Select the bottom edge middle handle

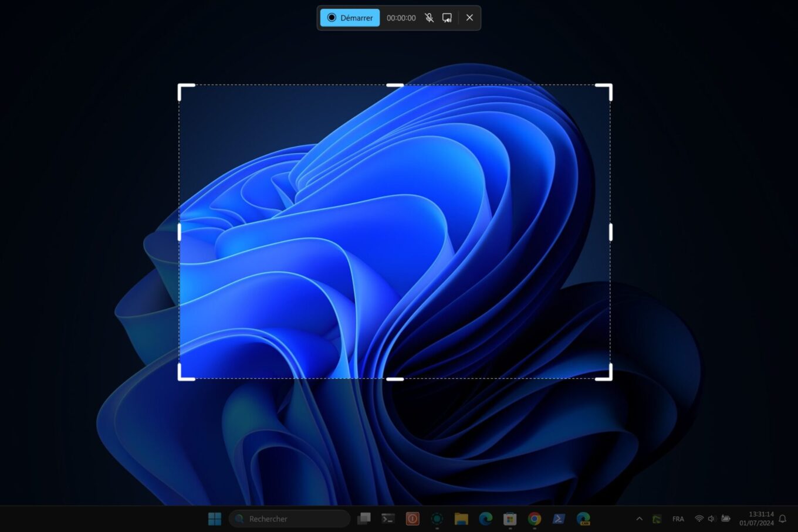395,379
